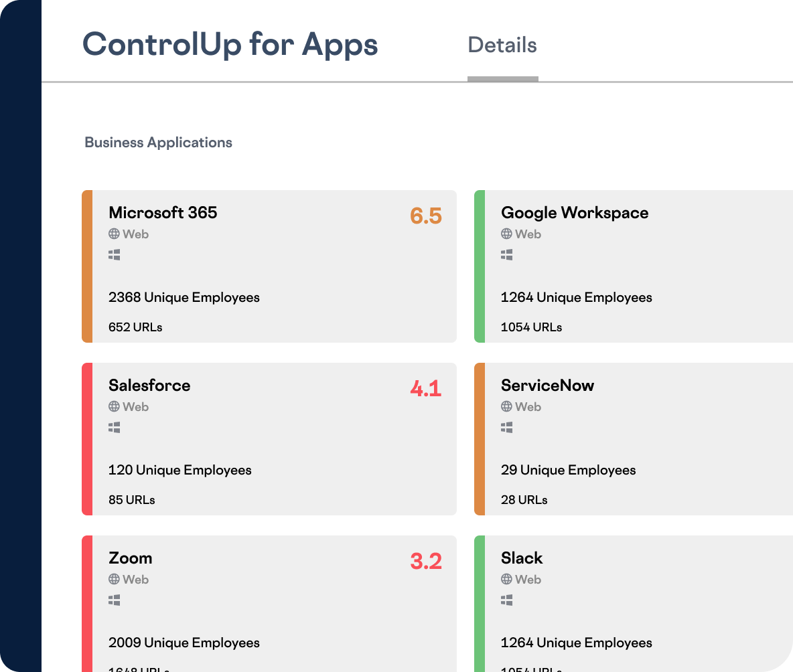Click the Zoom score 3.2

tap(426, 561)
